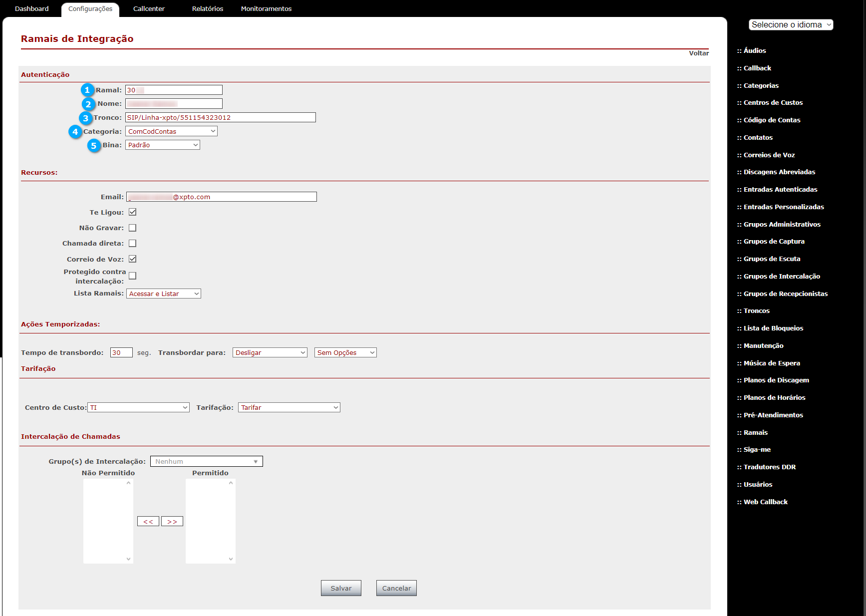Click inside the Não Permitido list box

(108, 521)
